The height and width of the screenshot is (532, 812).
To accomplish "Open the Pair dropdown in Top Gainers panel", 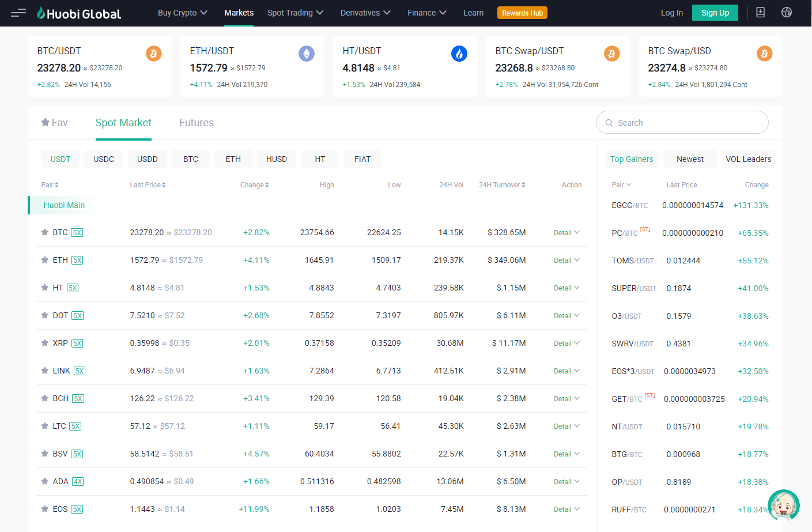I will coord(621,185).
